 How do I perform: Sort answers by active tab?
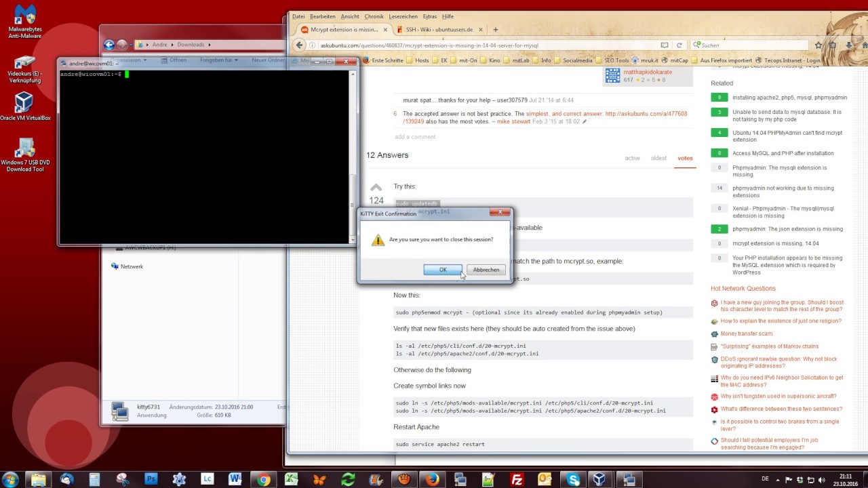coord(632,158)
